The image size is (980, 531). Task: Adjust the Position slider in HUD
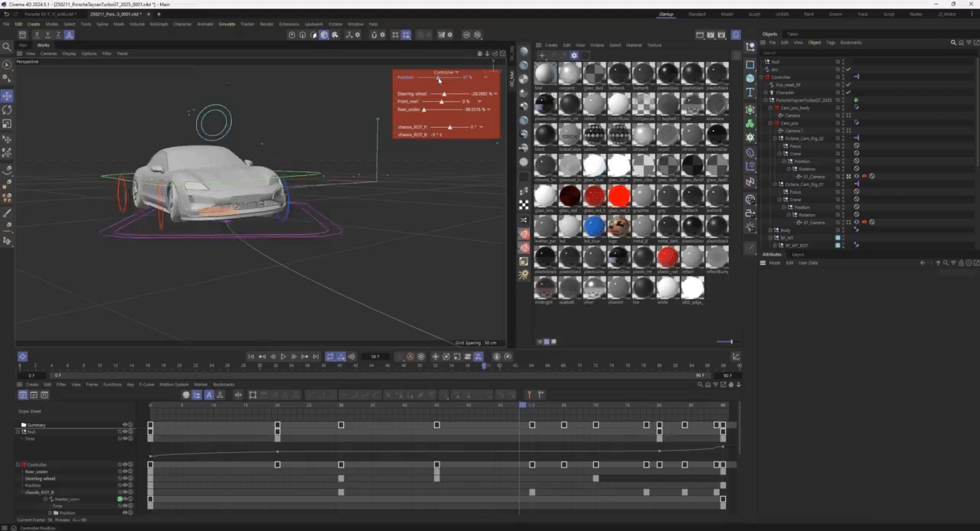pos(439,77)
